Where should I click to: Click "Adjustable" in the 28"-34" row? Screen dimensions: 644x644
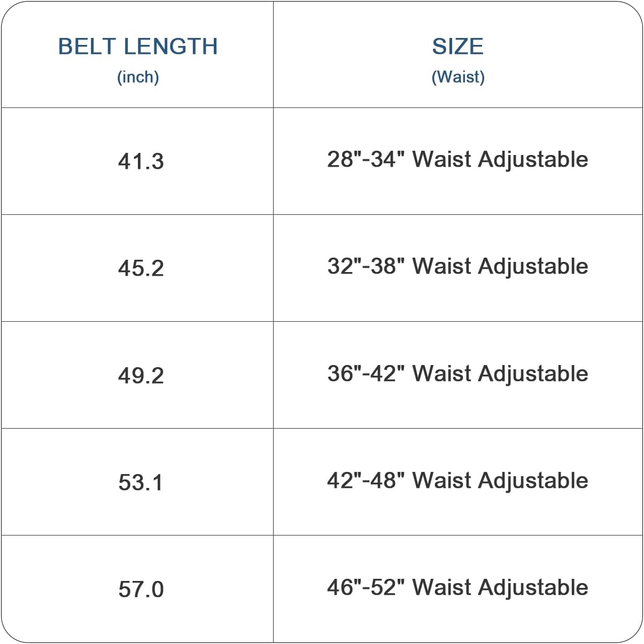pyautogui.click(x=533, y=160)
